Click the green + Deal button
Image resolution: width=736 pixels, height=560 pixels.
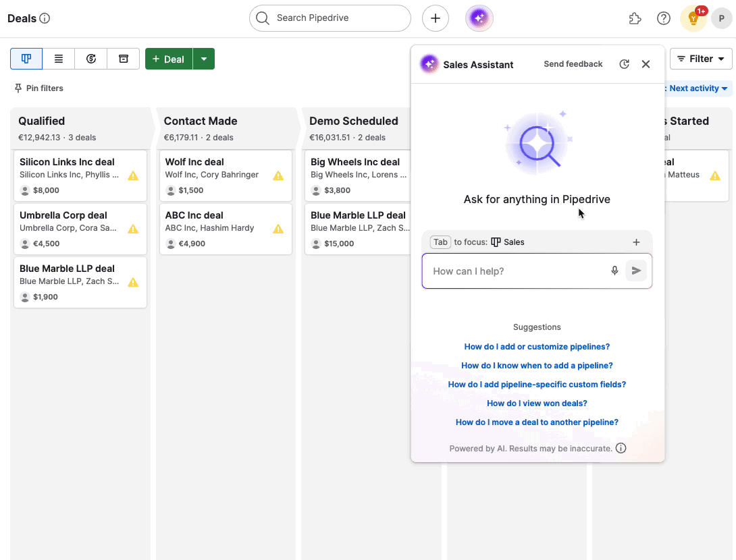tap(169, 59)
